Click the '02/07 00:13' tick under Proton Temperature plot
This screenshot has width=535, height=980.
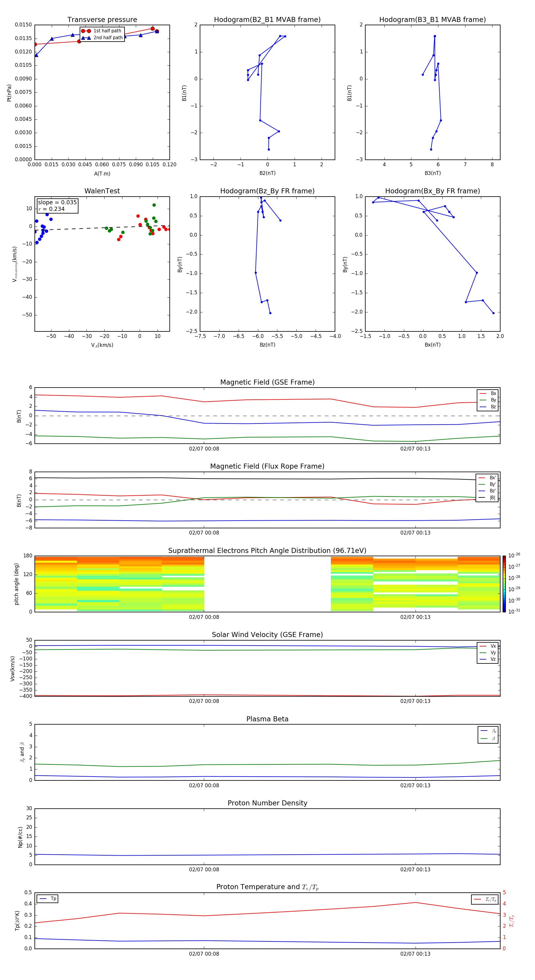(416, 954)
